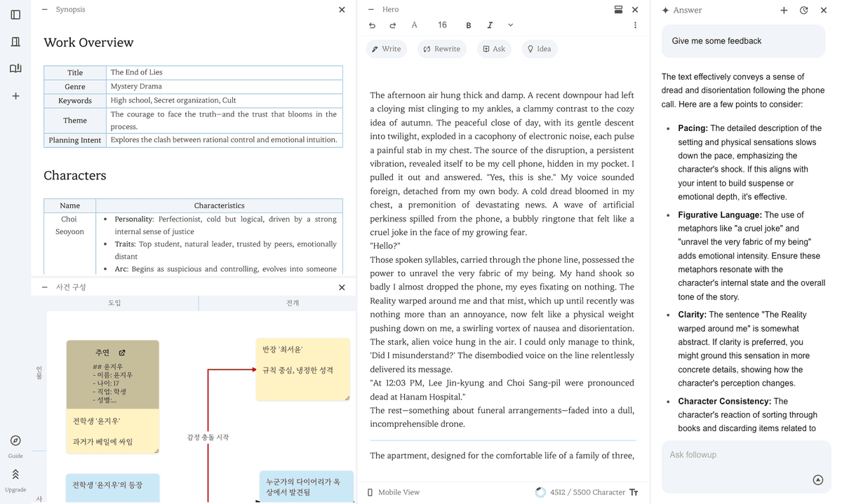Screen dimensions: 842x504
Task: Start new chat with plus icon
Action: (x=784, y=11)
